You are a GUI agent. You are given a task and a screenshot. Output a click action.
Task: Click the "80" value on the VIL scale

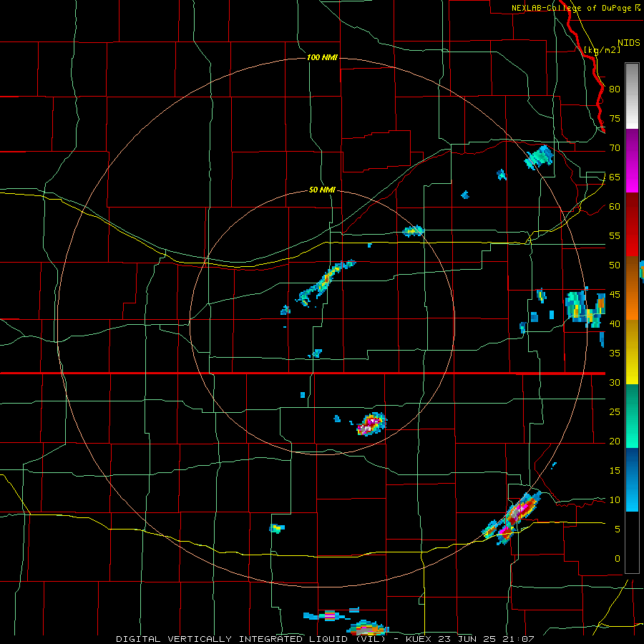(615, 89)
